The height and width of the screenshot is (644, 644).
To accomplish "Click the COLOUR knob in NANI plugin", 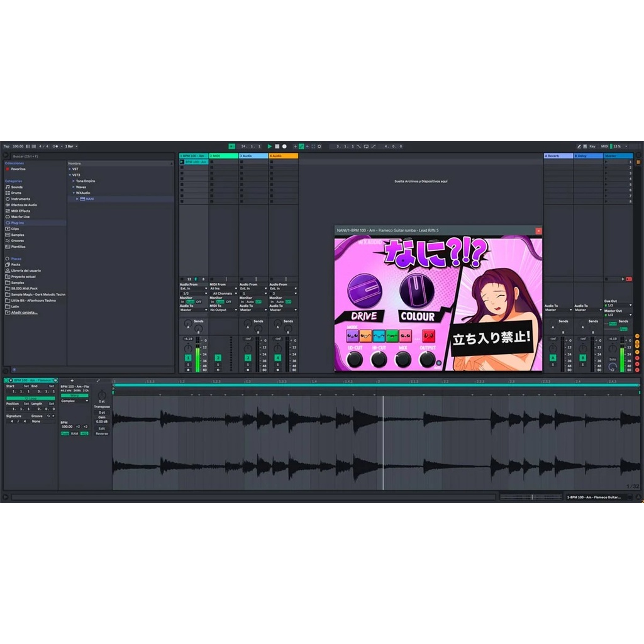I will point(418,291).
